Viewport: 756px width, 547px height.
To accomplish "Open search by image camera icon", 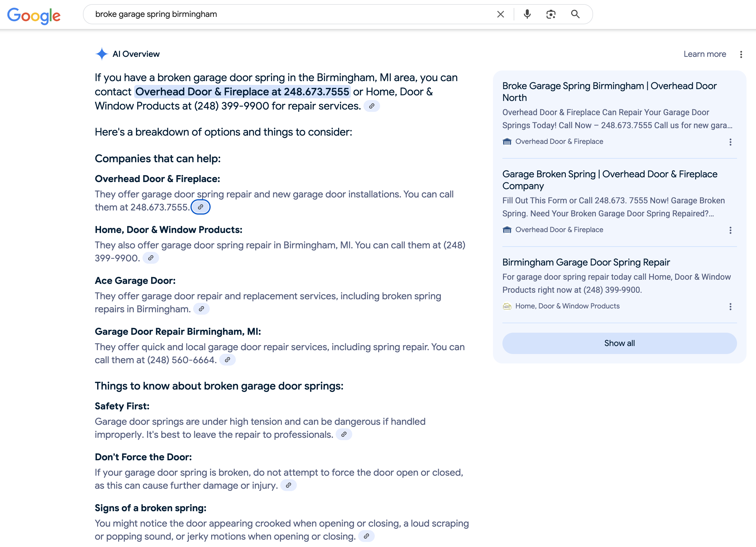I will 551,14.
